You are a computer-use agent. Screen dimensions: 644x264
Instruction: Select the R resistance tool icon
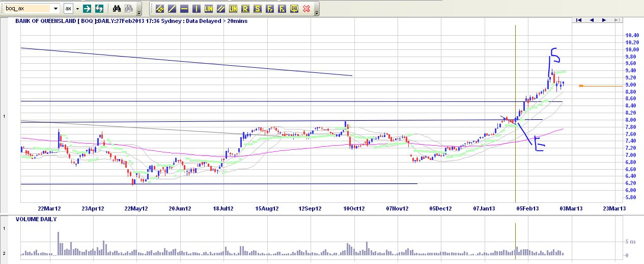245,9
